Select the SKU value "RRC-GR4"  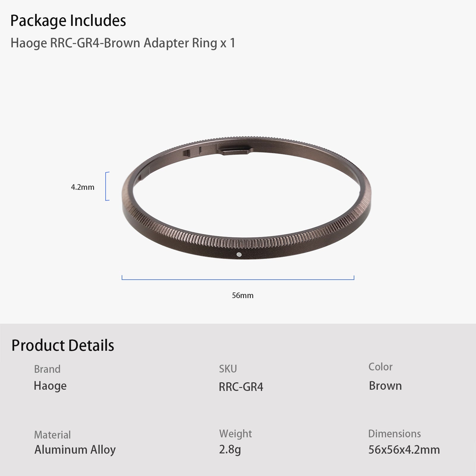pos(241,387)
